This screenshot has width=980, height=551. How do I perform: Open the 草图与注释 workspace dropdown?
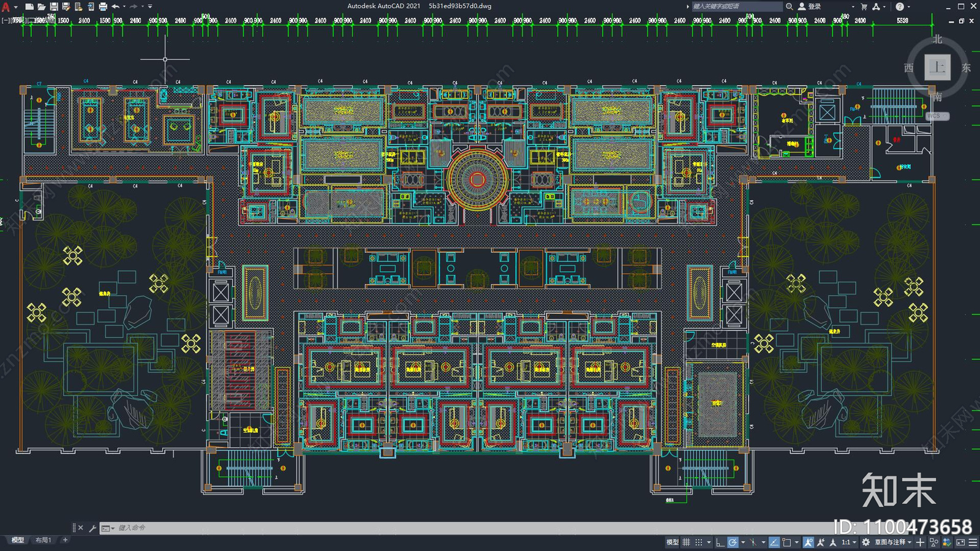(893, 542)
